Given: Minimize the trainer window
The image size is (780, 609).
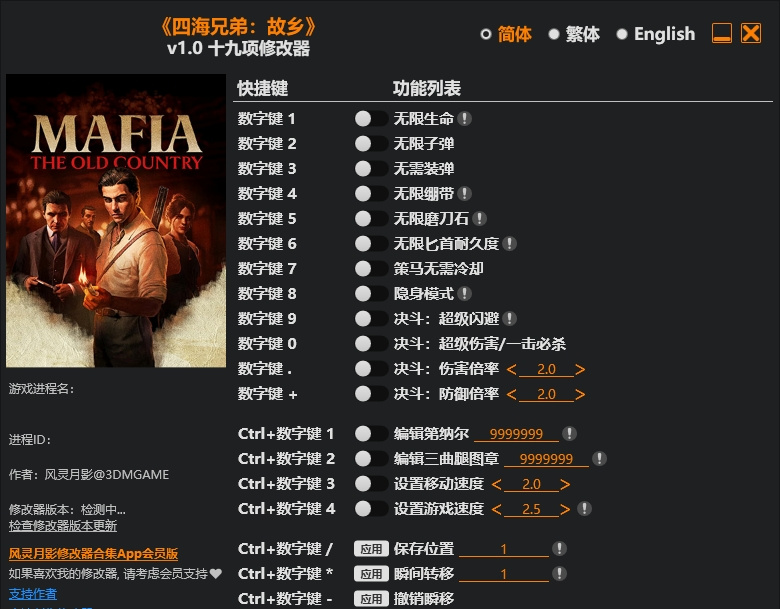Looking at the screenshot, I should pos(722,33).
